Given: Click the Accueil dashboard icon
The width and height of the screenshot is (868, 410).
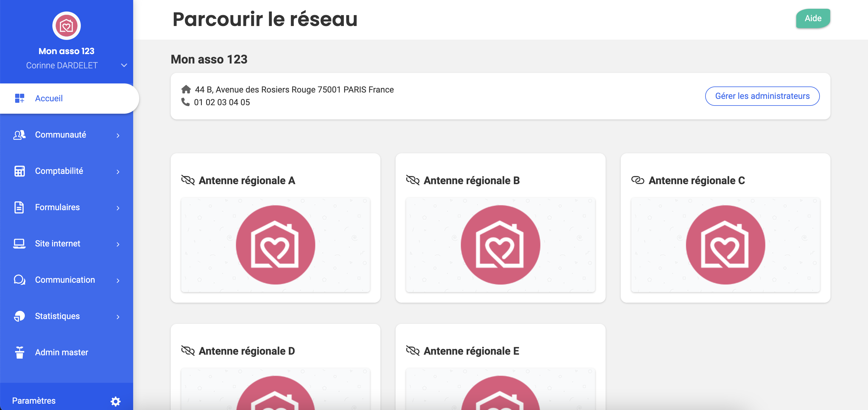Looking at the screenshot, I should (20, 98).
